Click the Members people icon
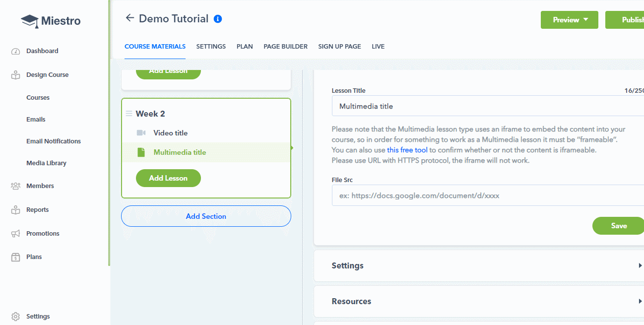Screen dimensions: 644x325 click(15, 186)
